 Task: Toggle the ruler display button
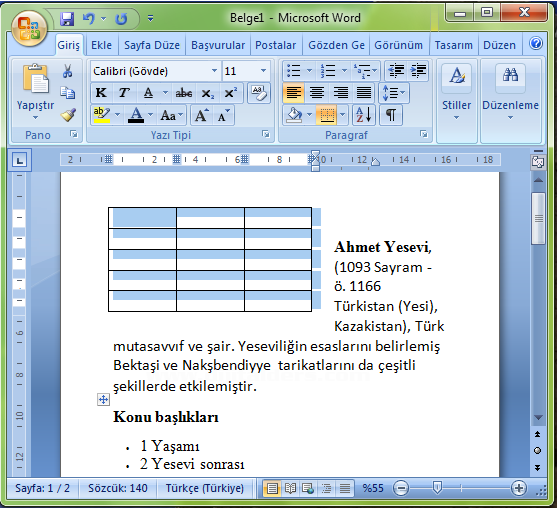(x=538, y=162)
